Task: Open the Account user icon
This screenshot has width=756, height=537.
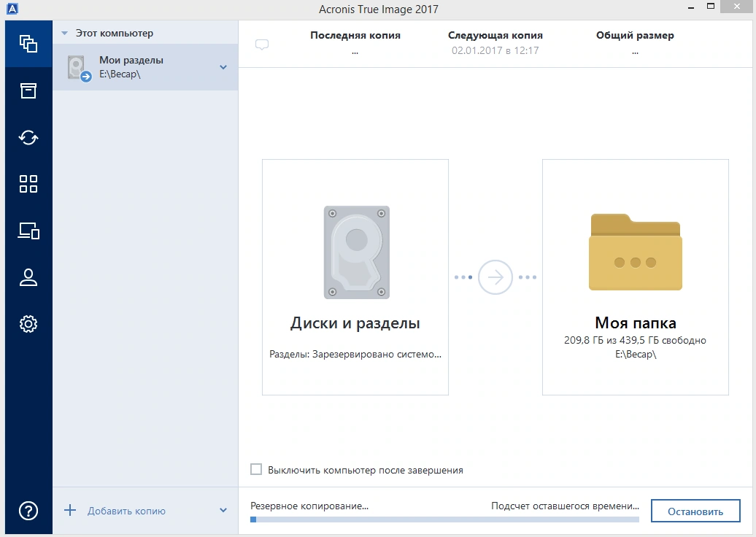Action: coord(28,277)
